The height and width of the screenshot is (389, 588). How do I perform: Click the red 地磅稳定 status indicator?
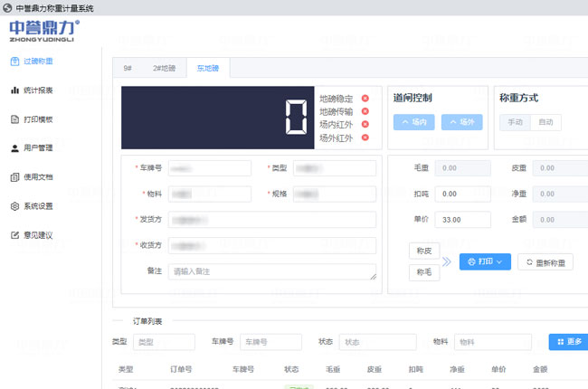[x=365, y=99]
